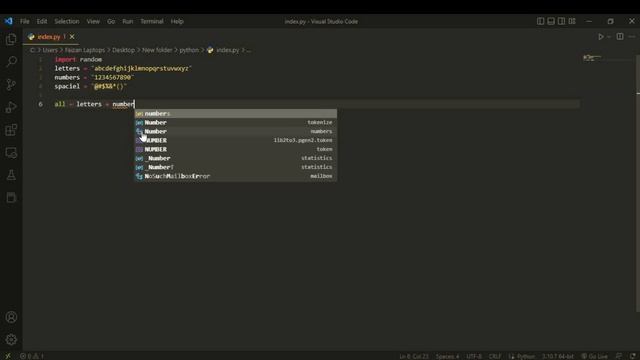Click the editor vertical scrollbar
The height and width of the screenshot is (360, 640).
click(x=638, y=184)
